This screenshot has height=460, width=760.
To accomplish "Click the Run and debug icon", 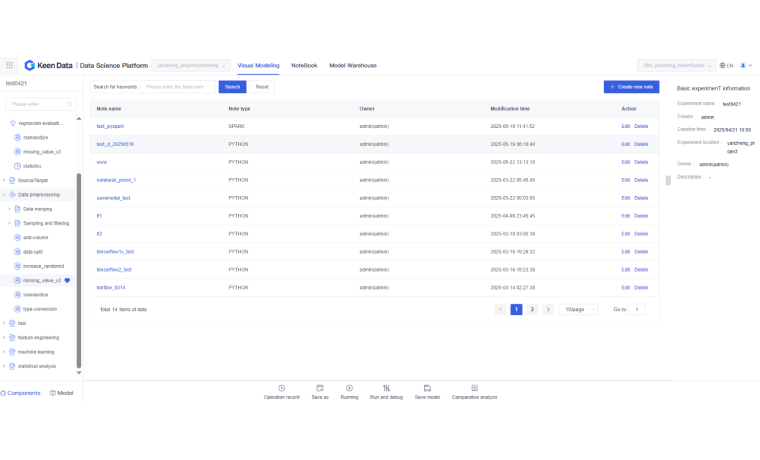I will point(386,387).
